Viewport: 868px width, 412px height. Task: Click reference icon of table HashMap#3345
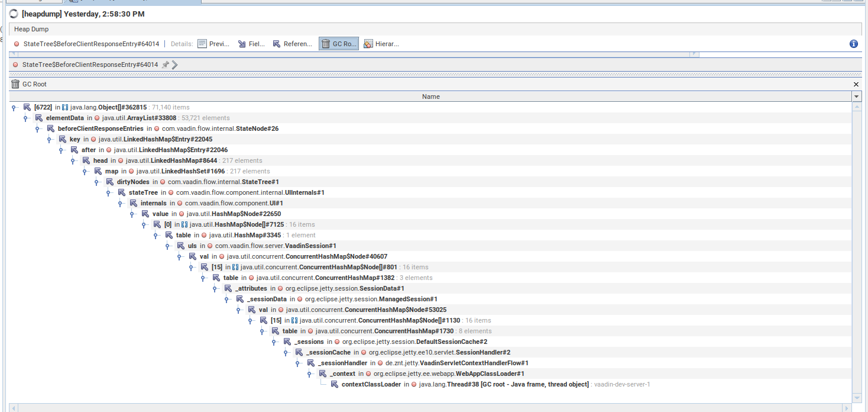click(169, 235)
